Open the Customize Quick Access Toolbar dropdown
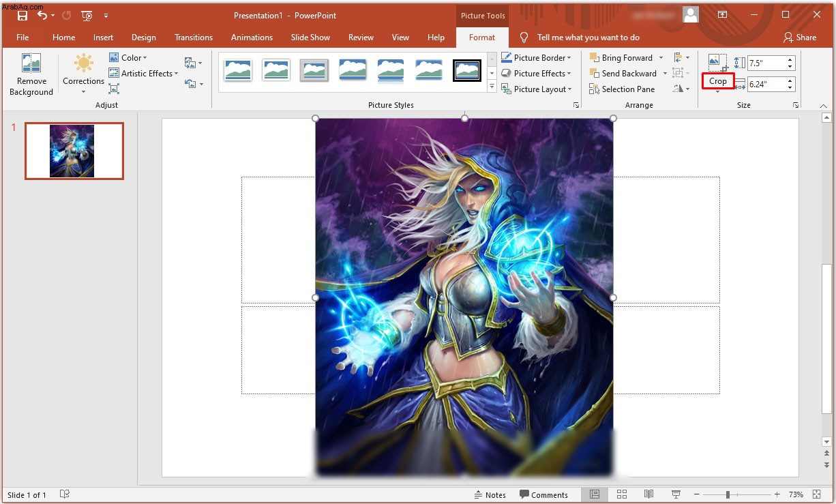Image resolution: width=836 pixels, height=504 pixels. pos(106,15)
